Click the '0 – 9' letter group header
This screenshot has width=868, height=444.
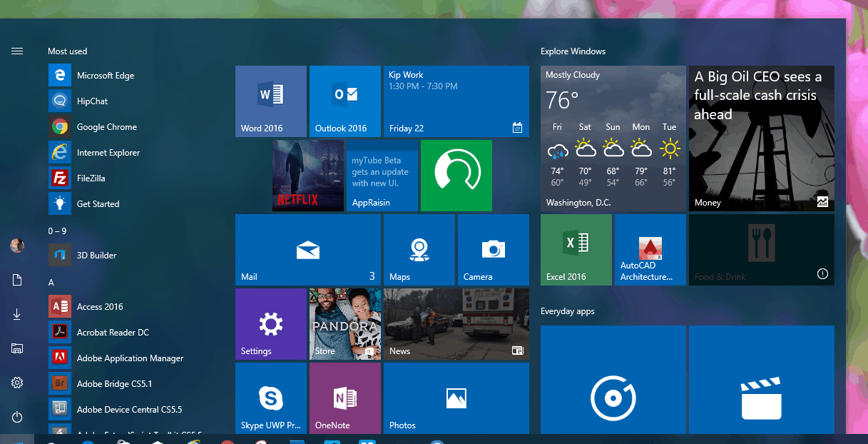57,231
